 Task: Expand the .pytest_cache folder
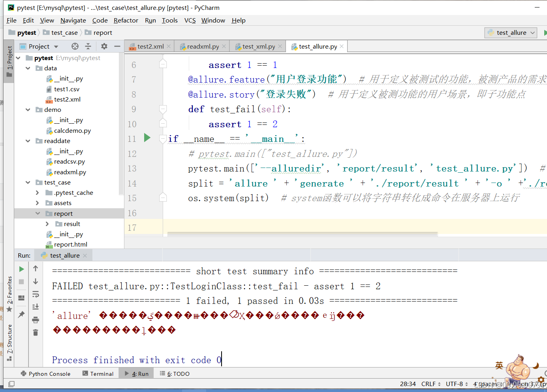coord(38,193)
